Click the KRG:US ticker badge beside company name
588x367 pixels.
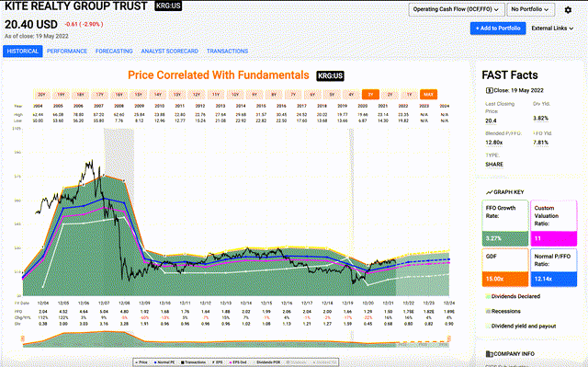[168, 6]
